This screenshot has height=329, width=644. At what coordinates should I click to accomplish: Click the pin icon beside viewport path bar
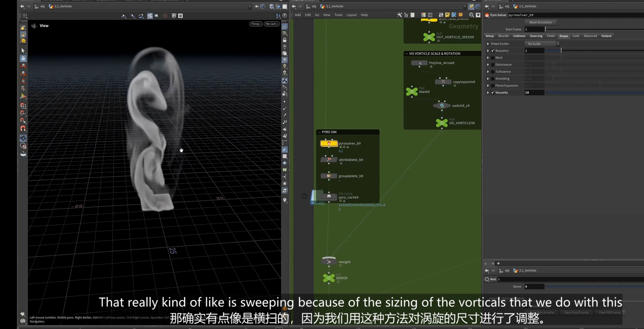(x=257, y=7)
